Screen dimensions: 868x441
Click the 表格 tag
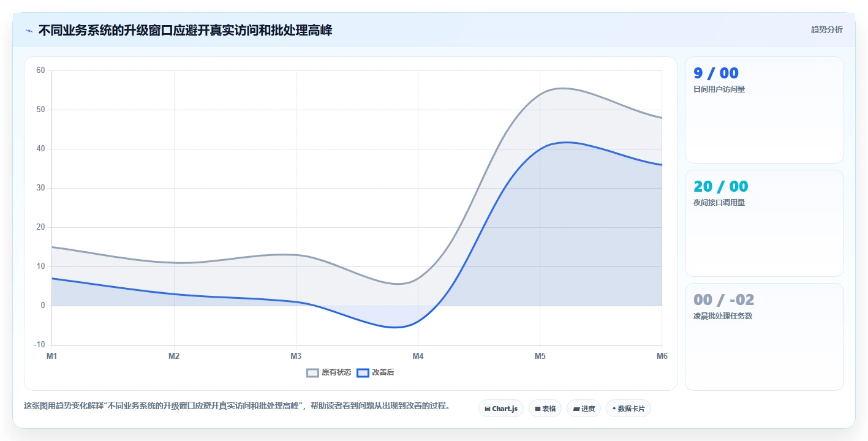click(x=545, y=409)
